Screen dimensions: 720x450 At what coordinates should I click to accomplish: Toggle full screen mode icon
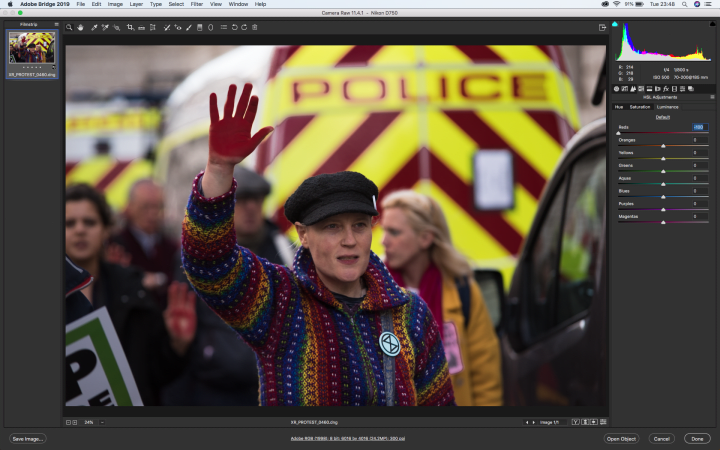602,28
